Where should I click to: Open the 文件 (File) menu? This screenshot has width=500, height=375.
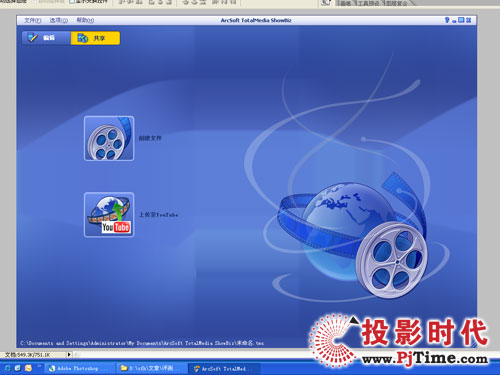(33, 21)
